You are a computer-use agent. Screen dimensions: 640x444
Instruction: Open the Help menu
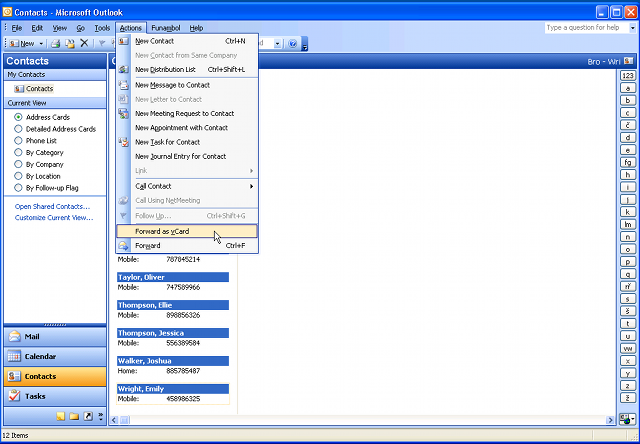click(x=196, y=28)
